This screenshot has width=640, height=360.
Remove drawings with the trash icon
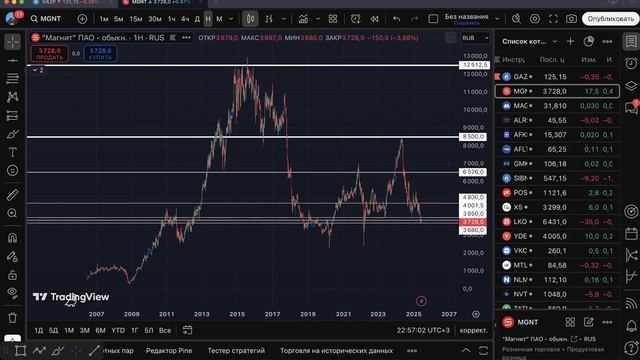point(13,318)
